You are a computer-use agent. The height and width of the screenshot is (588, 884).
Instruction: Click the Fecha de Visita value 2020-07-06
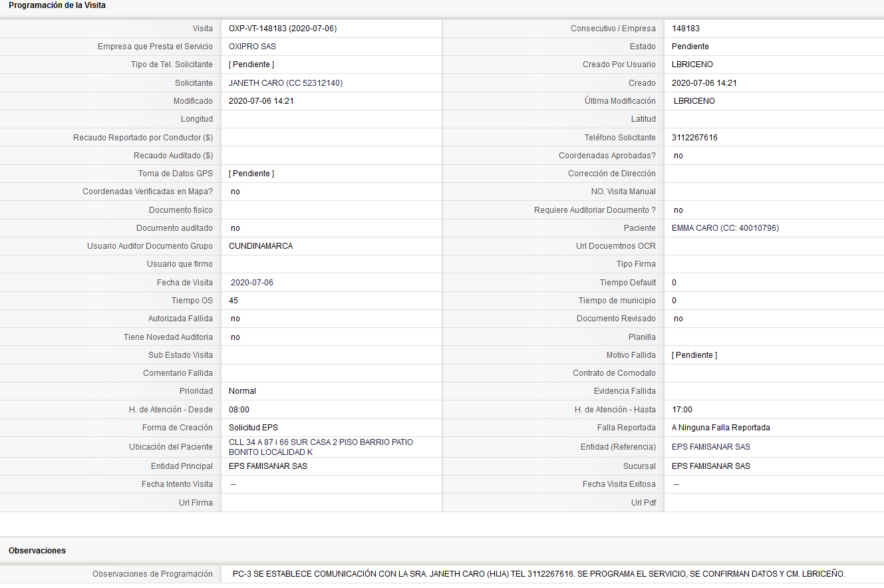point(252,283)
